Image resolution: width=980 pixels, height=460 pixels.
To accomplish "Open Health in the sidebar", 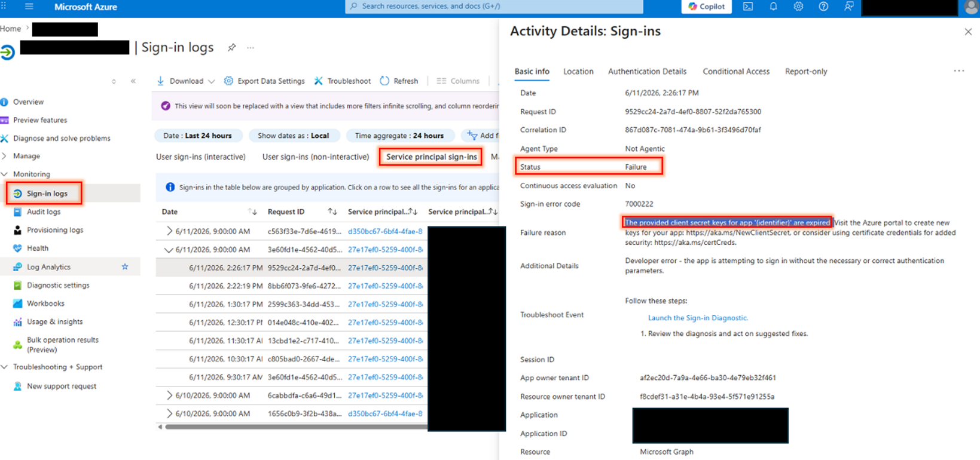I will [38, 249].
